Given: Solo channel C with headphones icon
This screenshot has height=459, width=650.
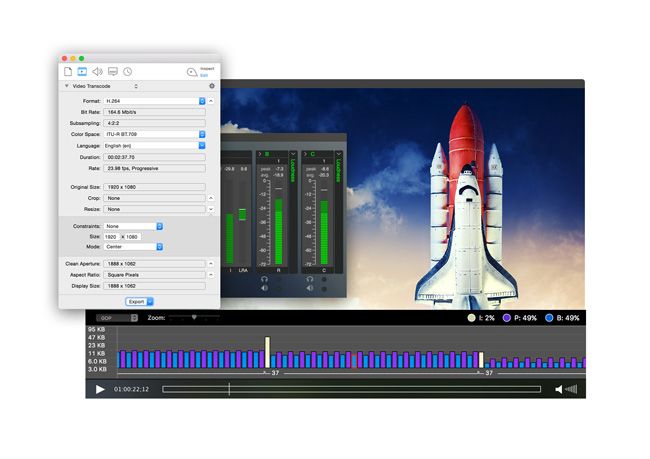Looking at the screenshot, I should (310, 279).
